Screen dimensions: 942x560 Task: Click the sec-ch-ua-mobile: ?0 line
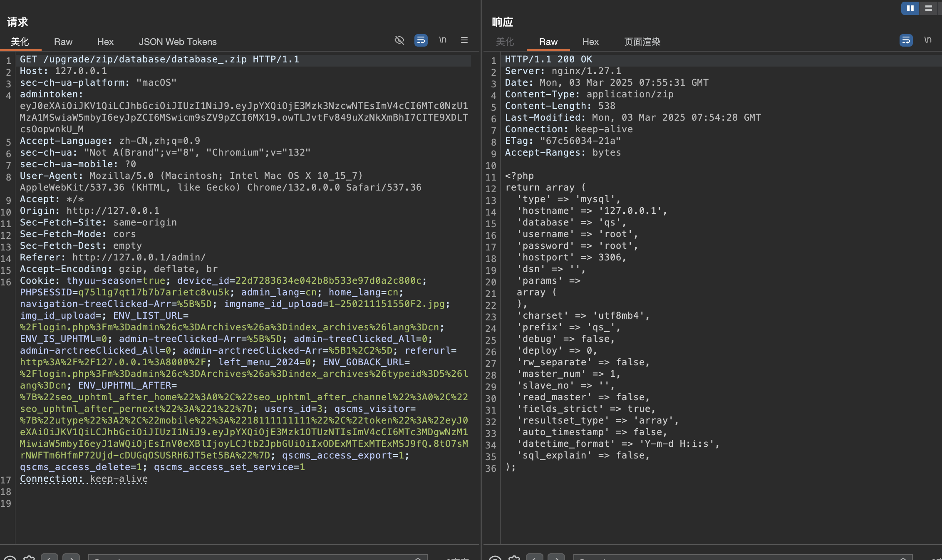click(x=78, y=164)
